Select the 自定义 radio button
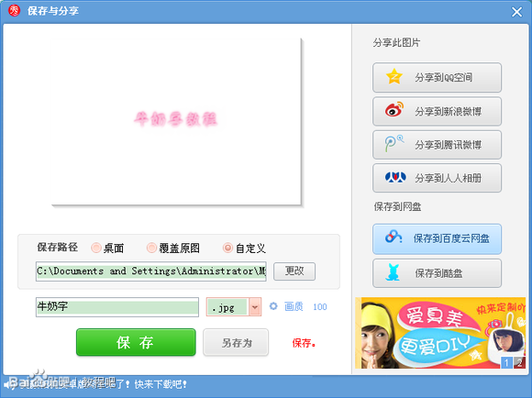Viewport: 532px width, 398px height. (227, 248)
